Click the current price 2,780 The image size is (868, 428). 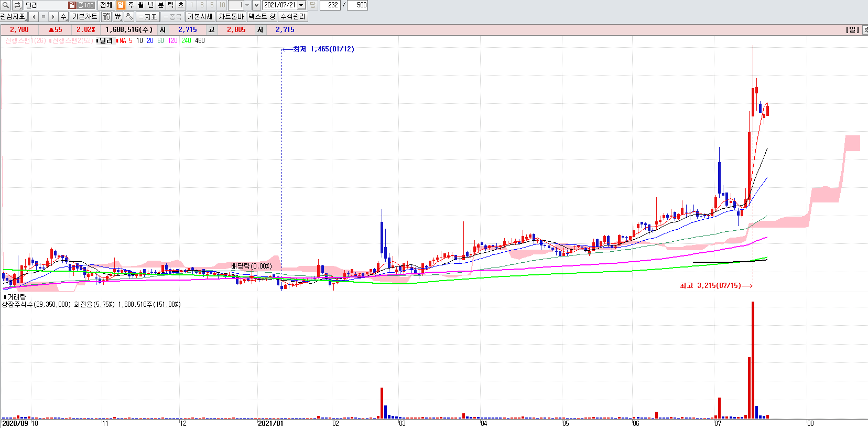point(19,30)
